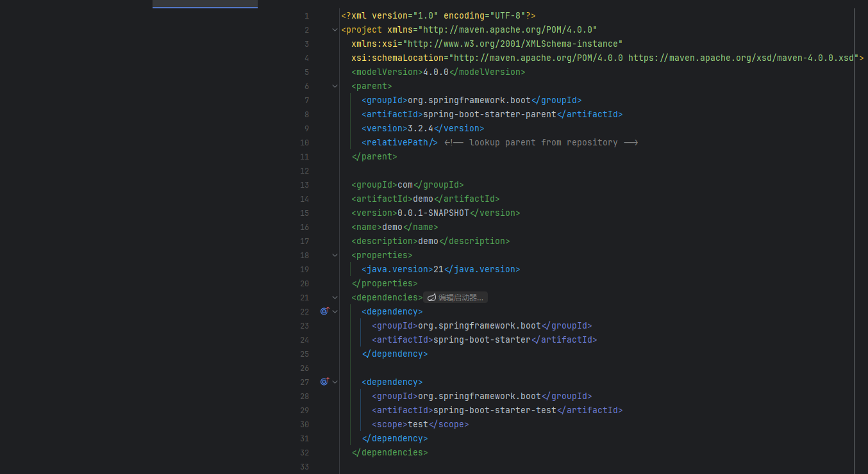
Task: Collapse the project root element on line 2
Action: point(334,29)
